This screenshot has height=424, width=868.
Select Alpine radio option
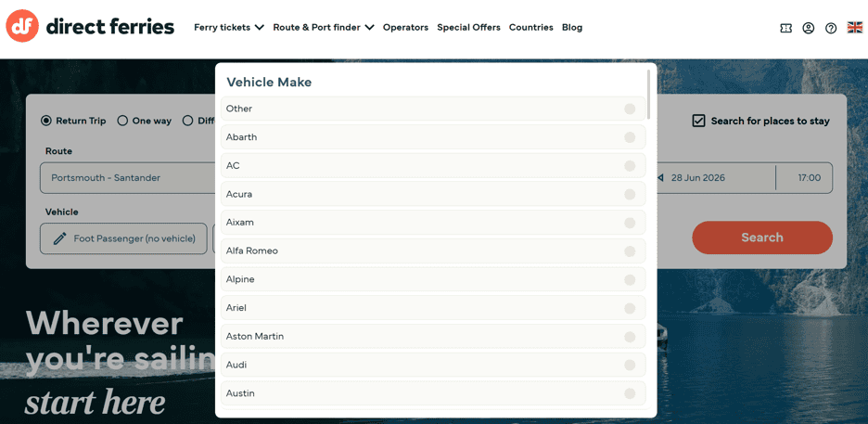630,279
